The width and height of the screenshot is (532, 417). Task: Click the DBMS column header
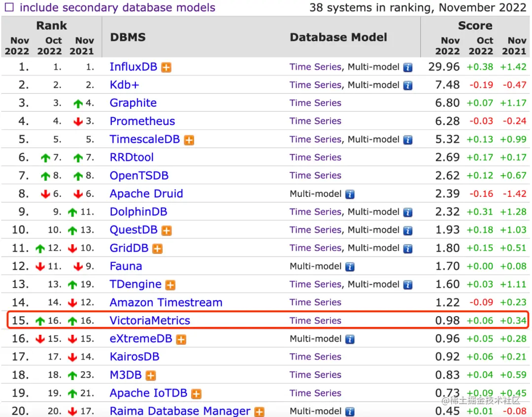click(128, 37)
